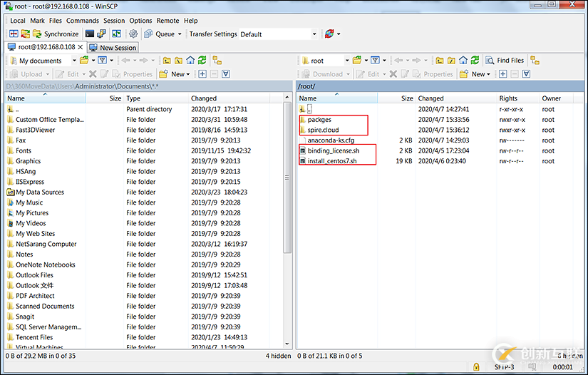Click the Queue button
588x375 pixels.
[160, 34]
